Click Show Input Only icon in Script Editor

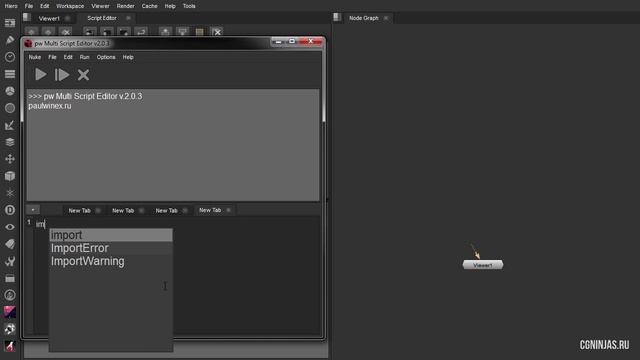165,32
